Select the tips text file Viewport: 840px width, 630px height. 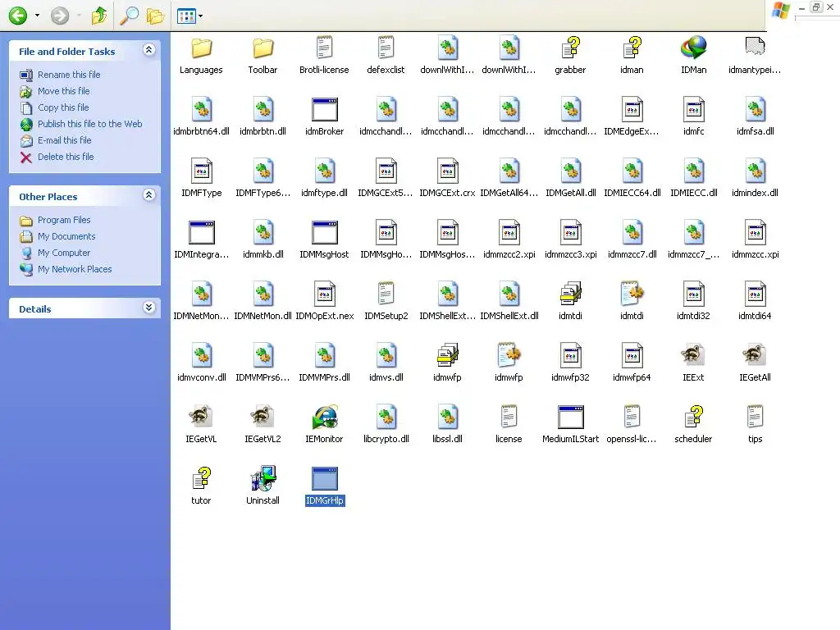[x=755, y=425]
